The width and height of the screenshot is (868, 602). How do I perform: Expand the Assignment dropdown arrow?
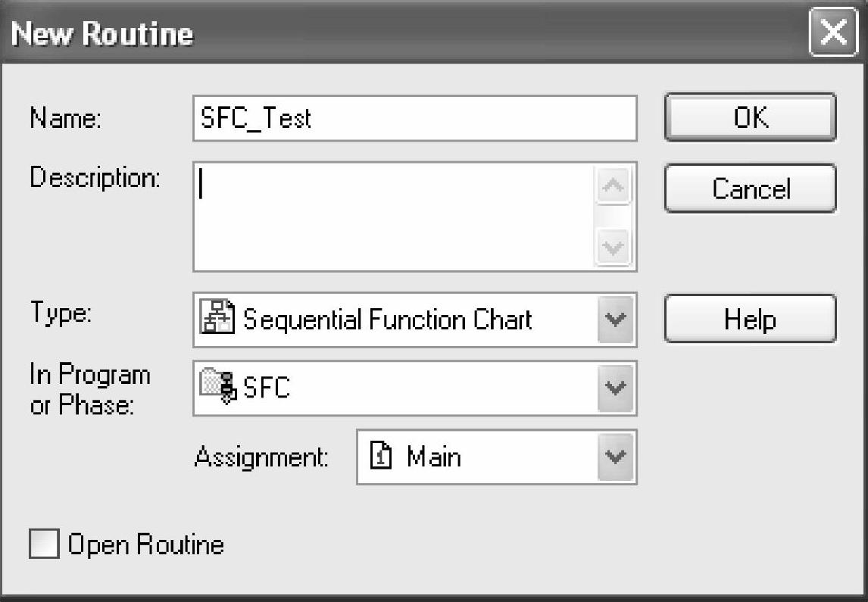(x=616, y=457)
